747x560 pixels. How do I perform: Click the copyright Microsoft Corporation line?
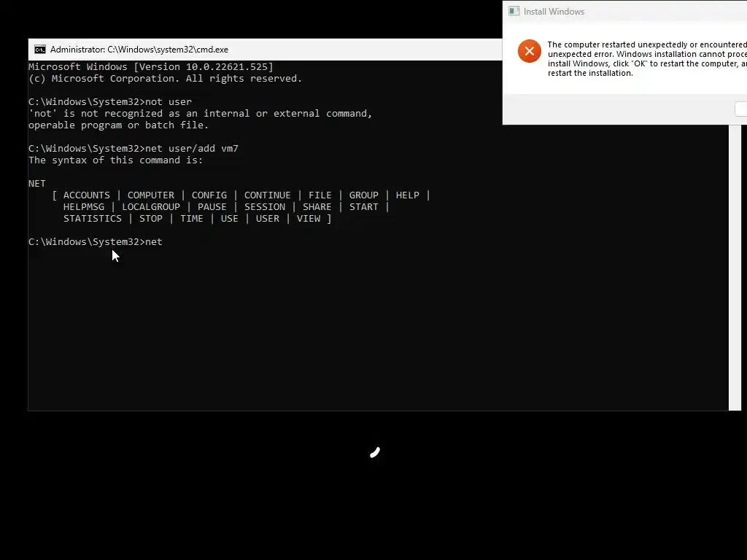[166, 79]
